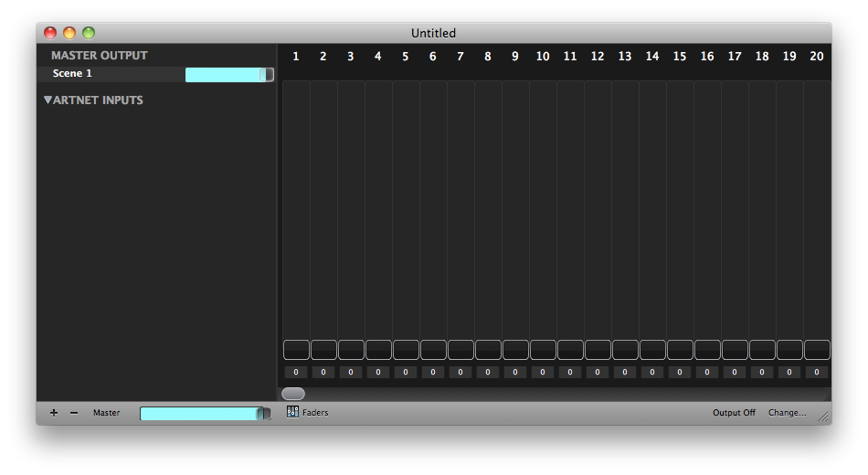Click the channel 12 fader handle
Viewport: 868px width, 475px height.
point(598,350)
